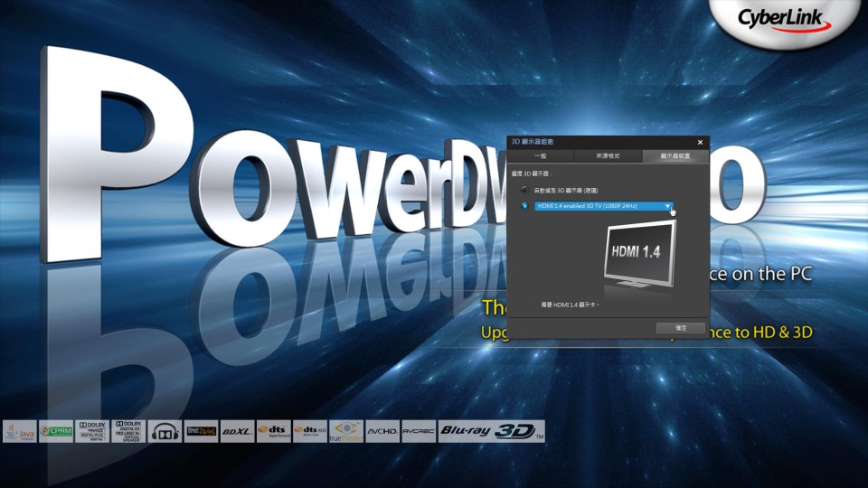Screen dimensions: 868x488
Task: Click the Dolby Headphone badge
Action: (165, 431)
